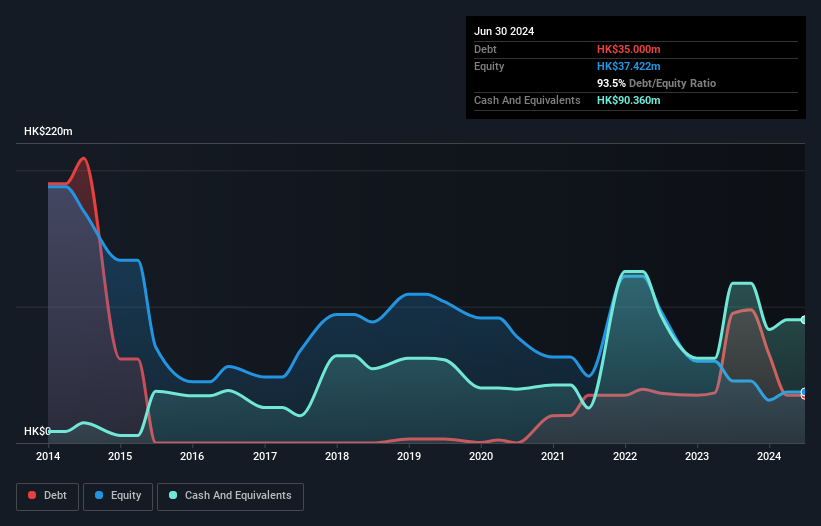Select the 2020 x-axis year label
Screen dimensions: 821x526
(481, 456)
